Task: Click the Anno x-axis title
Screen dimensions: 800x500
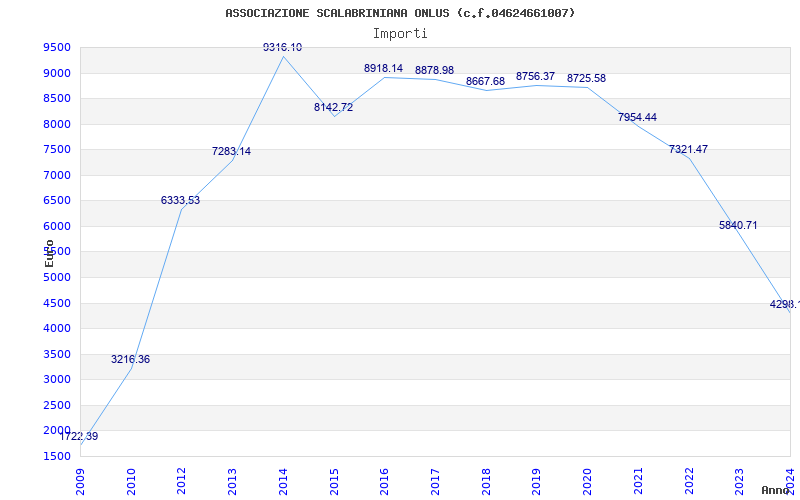Action: pyautogui.click(x=776, y=490)
